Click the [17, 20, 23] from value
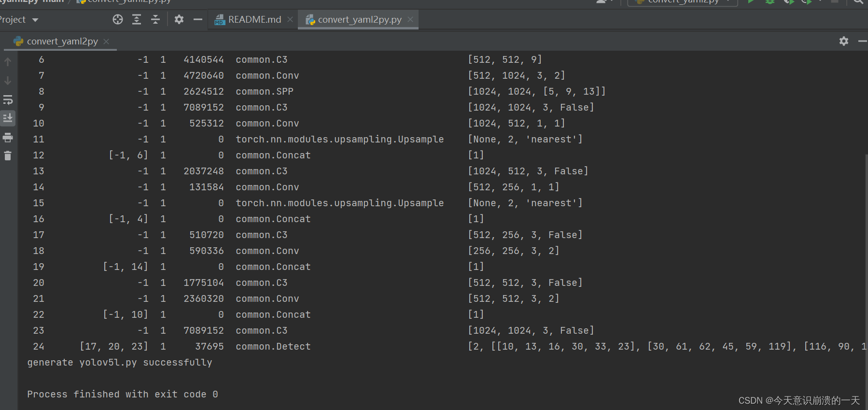This screenshot has width=868, height=410. point(114,346)
